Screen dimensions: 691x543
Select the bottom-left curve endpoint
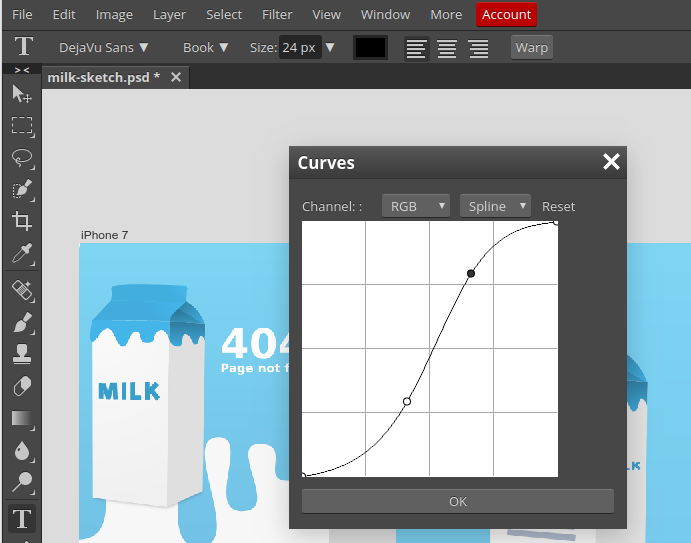303,475
